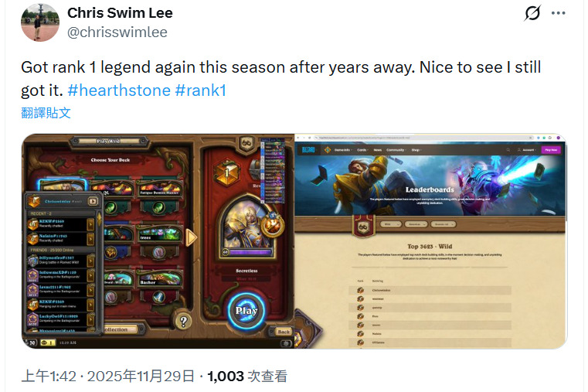Click the yellow next-page deck arrow

tap(192, 238)
